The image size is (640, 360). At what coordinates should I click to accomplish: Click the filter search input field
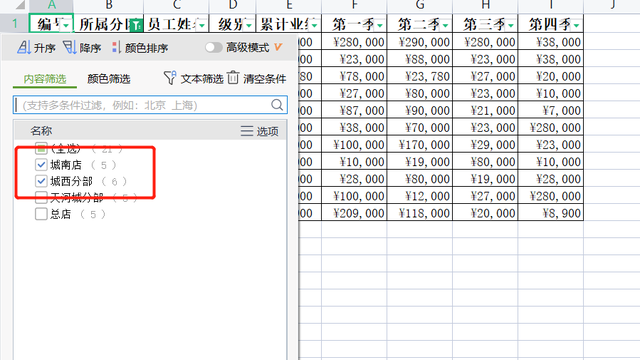[150, 105]
